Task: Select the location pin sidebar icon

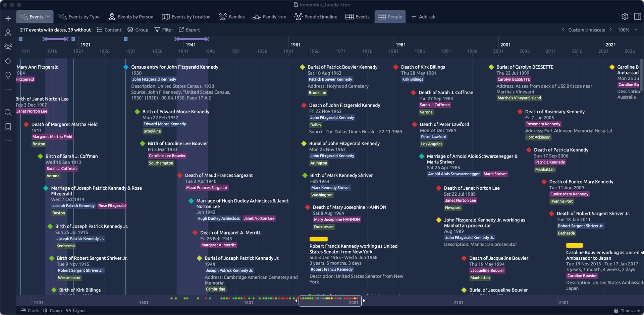Action: click(8, 75)
